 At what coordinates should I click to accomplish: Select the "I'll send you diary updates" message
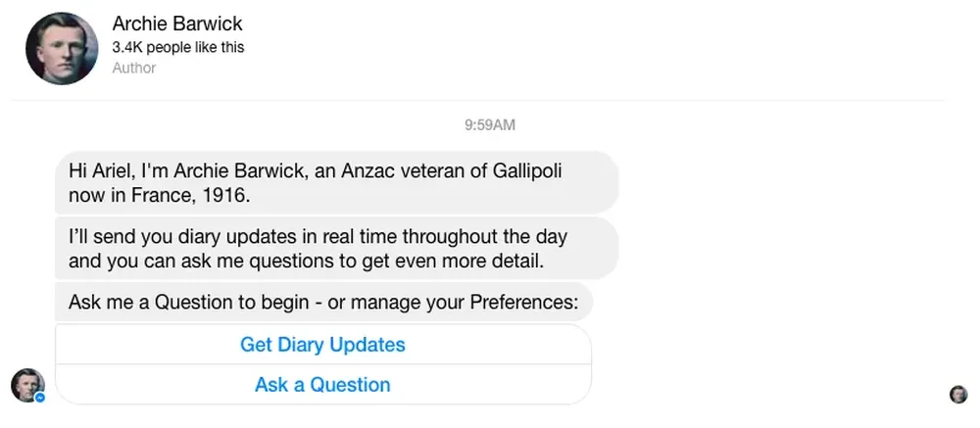(x=335, y=250)
